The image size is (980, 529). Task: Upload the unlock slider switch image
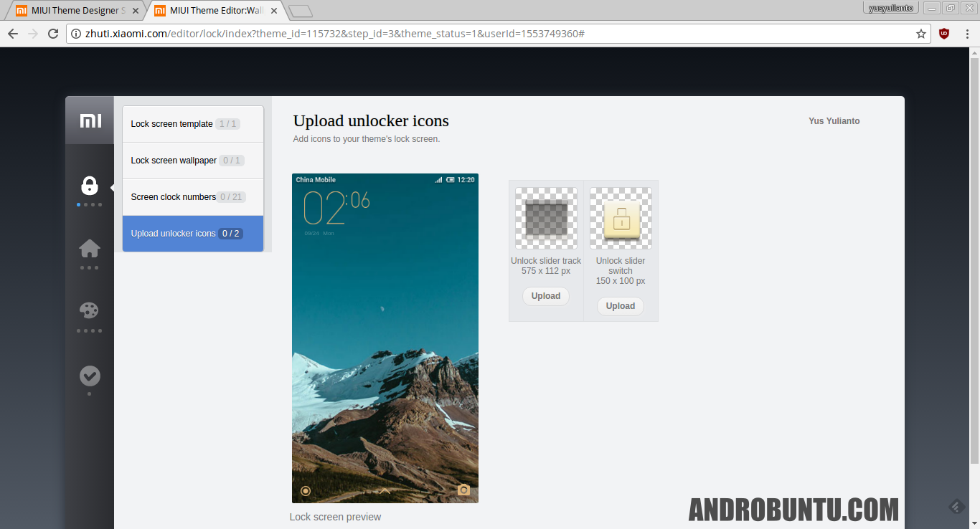pos(620,305)
